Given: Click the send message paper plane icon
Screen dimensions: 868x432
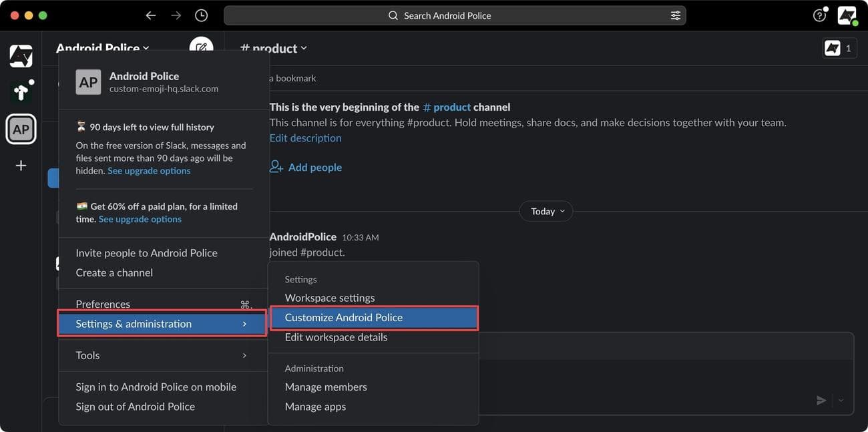Looking at the screenshot, I should pos(821,400).
